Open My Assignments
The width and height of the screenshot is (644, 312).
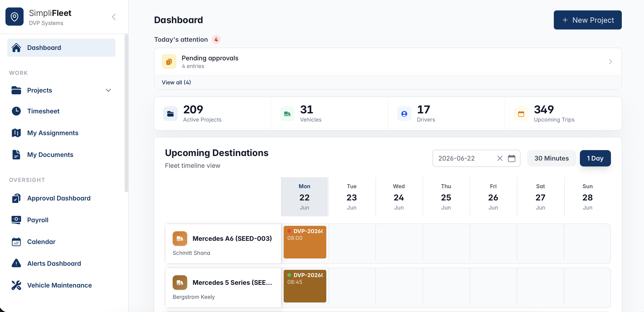click(x=53, y=133)
